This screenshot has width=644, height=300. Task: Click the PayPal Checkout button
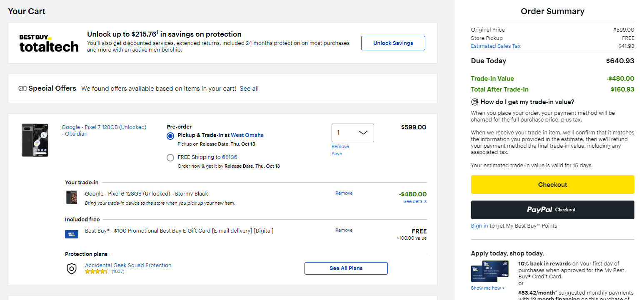click(x=552, y=210)
